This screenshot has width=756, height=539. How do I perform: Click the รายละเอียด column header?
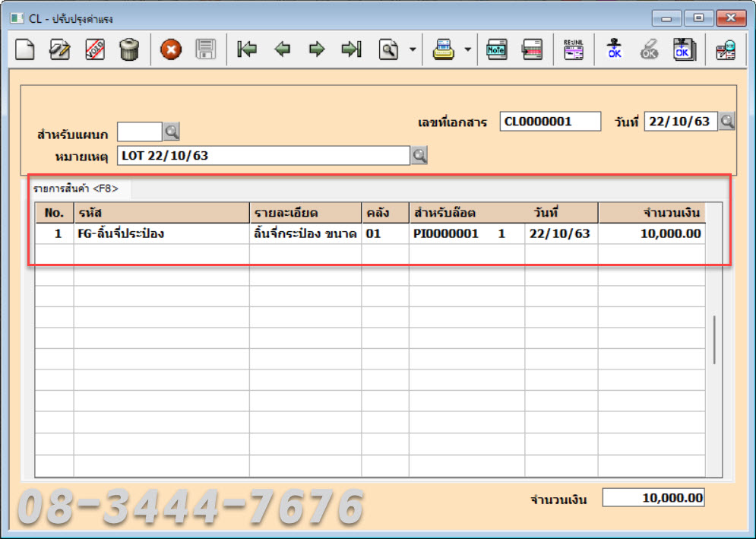(x=305, y=213)
